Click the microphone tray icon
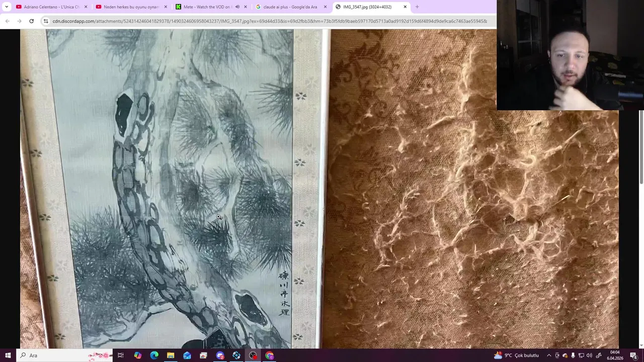The height and width of the screenshot is (362, 644). tap(573, 355)
